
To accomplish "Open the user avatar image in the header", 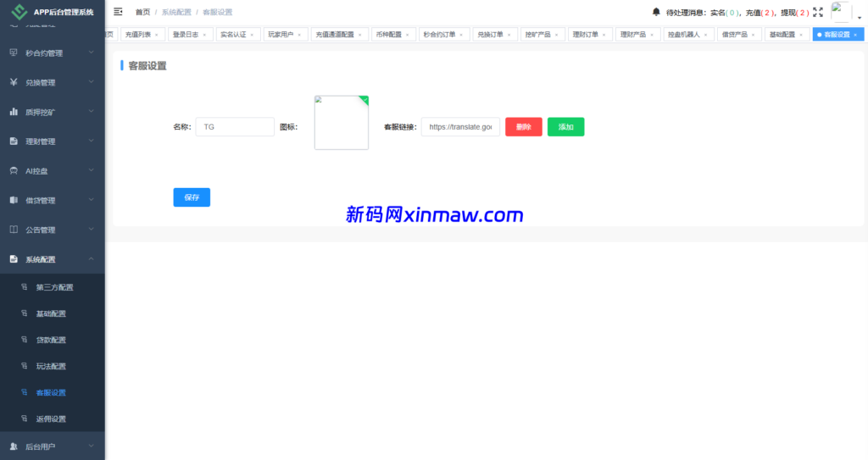I will coord(840,12).
